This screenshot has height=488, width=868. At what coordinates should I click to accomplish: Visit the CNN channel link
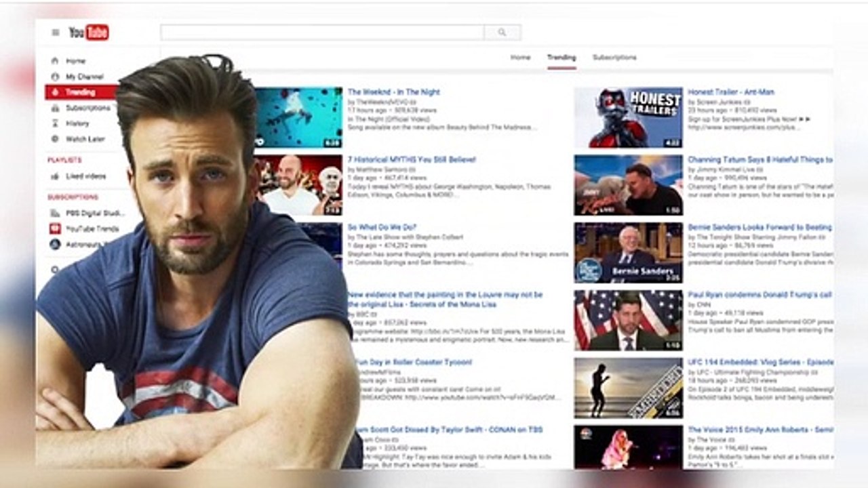(703, 304)
